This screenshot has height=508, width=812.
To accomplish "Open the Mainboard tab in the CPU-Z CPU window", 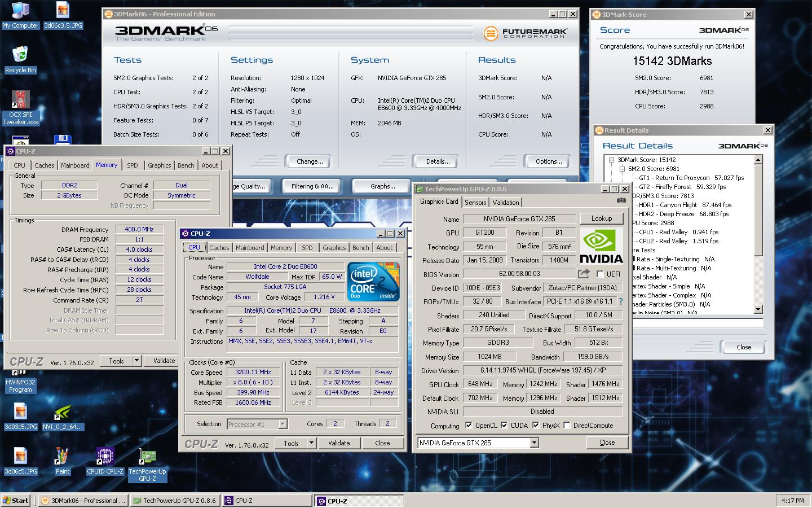I will tap(250, 248).
